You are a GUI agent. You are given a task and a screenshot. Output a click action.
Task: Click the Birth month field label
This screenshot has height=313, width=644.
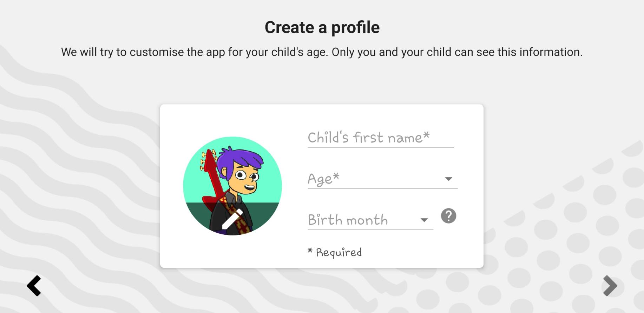348,220
